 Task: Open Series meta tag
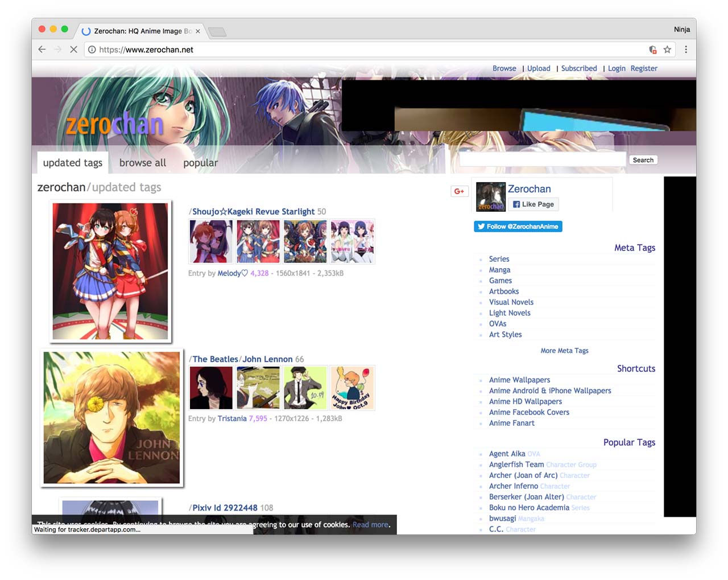click(499, 259)
